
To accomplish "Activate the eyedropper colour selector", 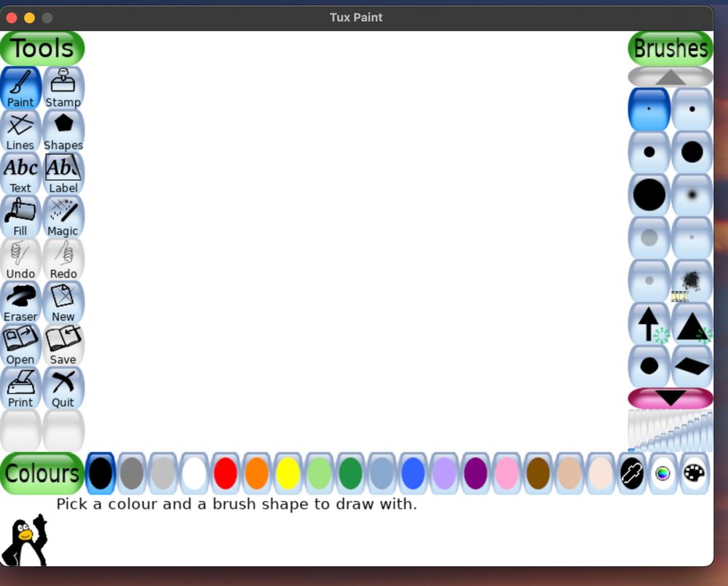I will (632, 473).
